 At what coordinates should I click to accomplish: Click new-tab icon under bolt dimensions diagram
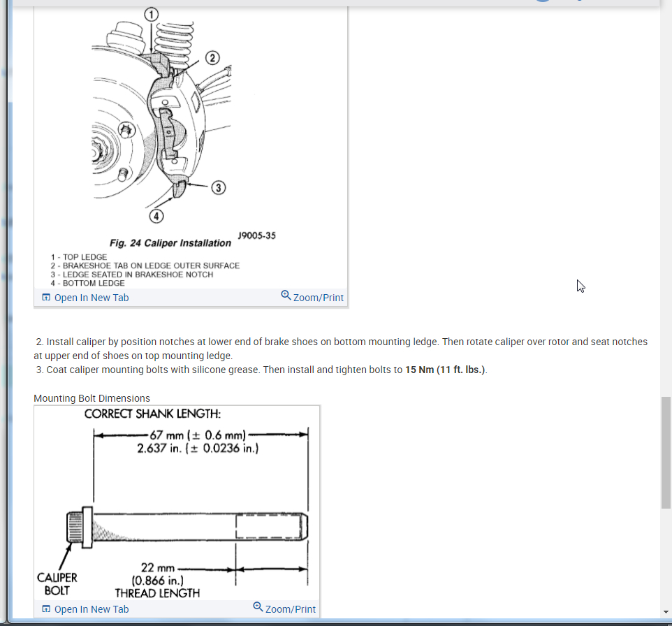coord(46,609)
